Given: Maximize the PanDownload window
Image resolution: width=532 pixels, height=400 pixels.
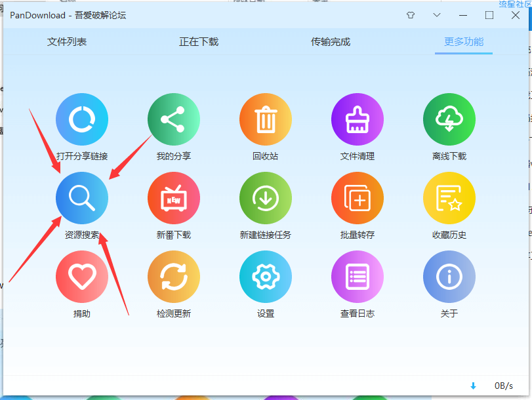Looking at the screenshot, I should click(489, 15).
